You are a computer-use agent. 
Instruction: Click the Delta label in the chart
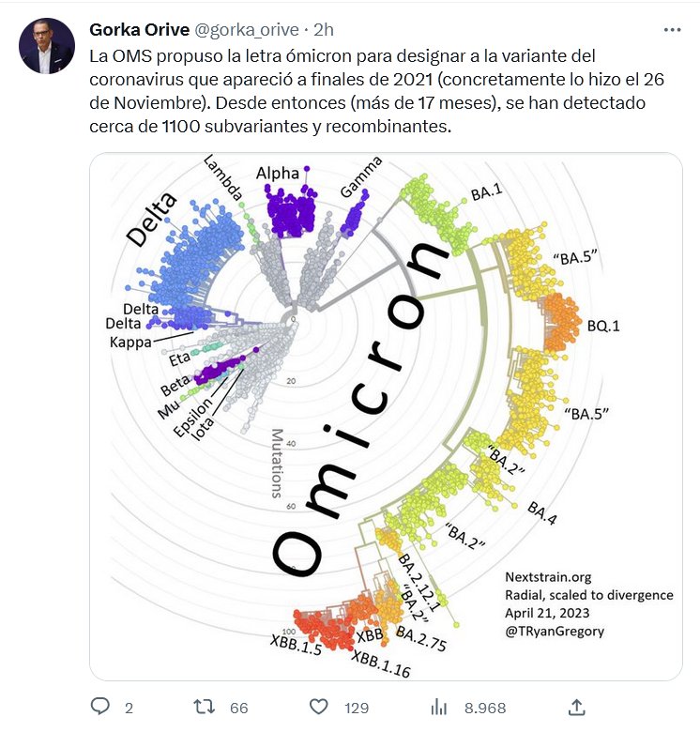pyautogui.click(x=150, y=219)
